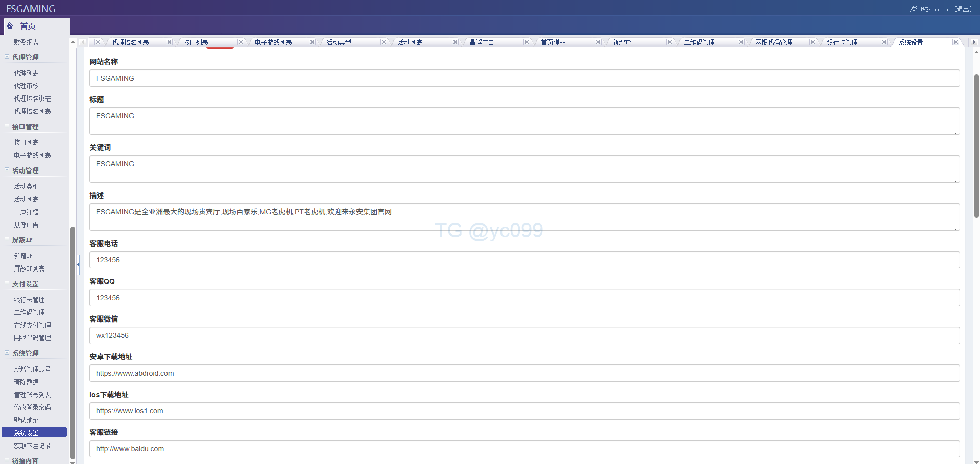Switch to the 活动类型 tab

339,42
